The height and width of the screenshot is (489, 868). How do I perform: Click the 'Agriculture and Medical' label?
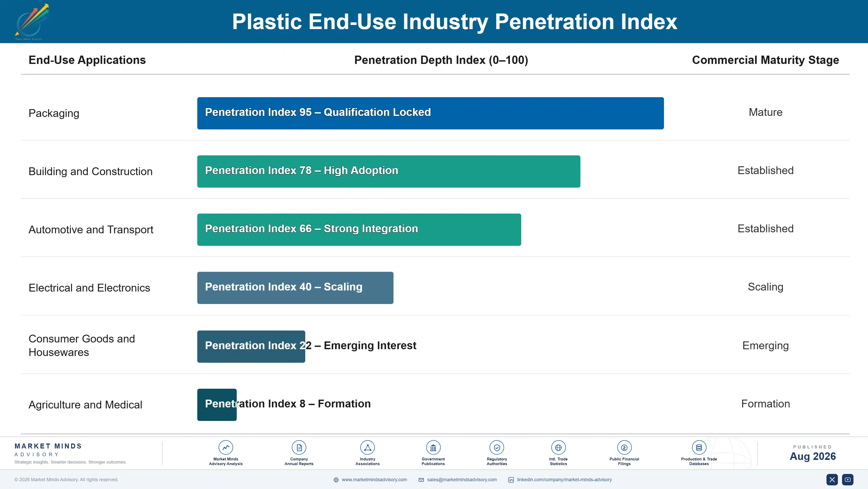coord(85,405)
